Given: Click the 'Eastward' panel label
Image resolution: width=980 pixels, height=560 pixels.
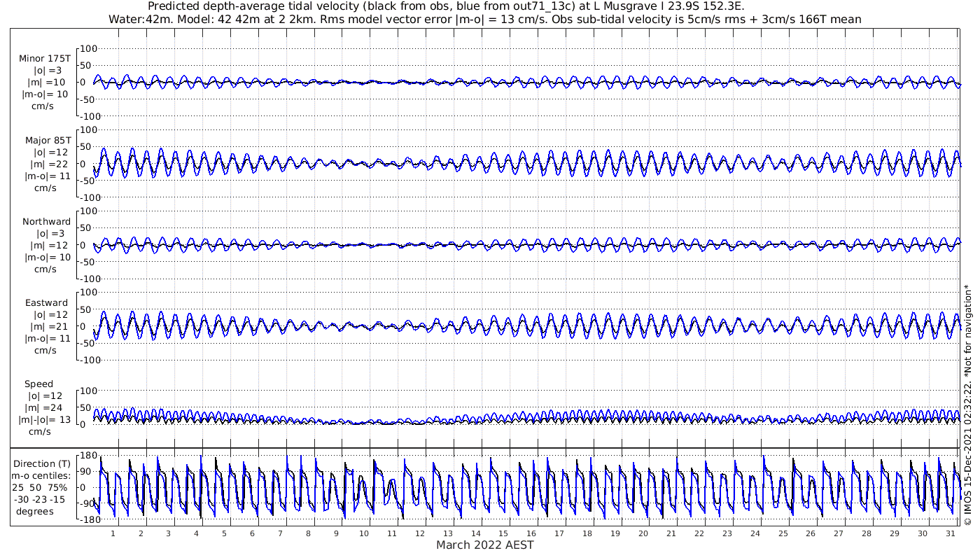Looking at the screenshot, I should point(46,303).
